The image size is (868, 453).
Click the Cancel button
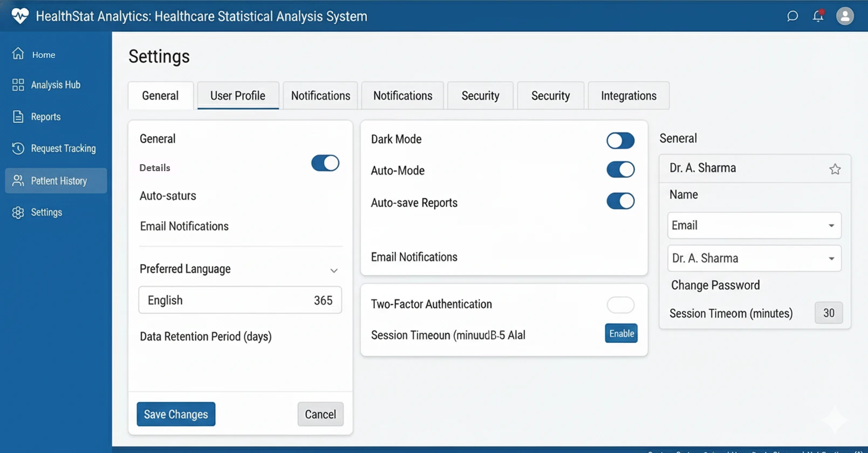320,414
